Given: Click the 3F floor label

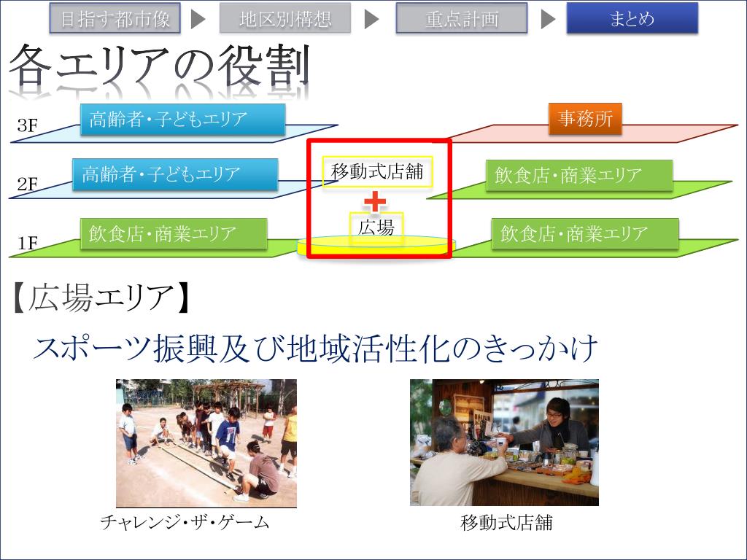Looking at the screenshot, I should click(x=27, y=125).
